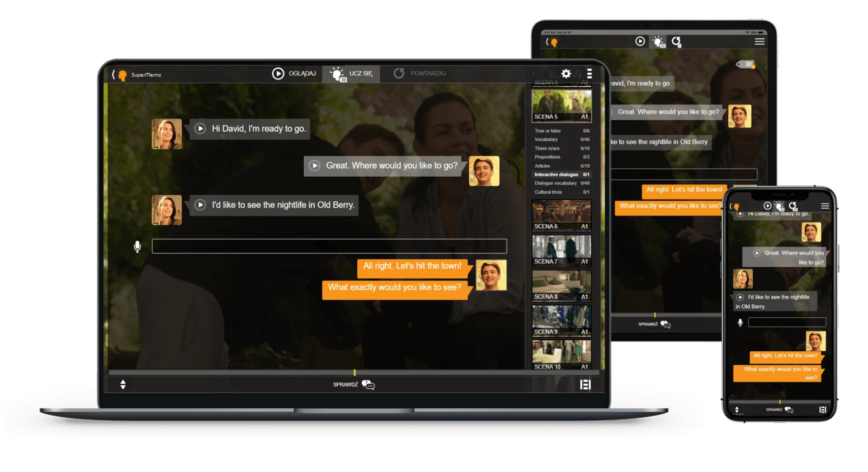Image resolution: width=868 pixels, height=472 pixels.
Task: Click the SuperMemo logo on the laptop
Action: 137,74
